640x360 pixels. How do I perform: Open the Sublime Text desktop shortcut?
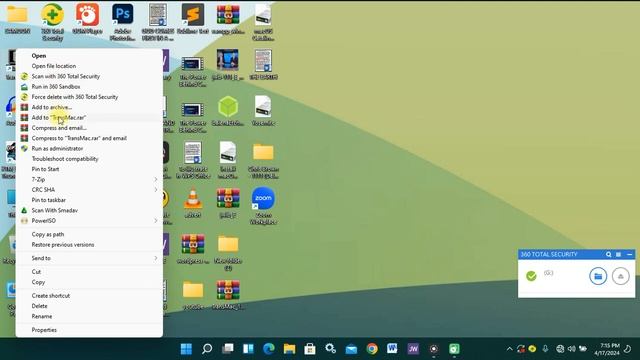pyautogui.click(x=193, y=18)
